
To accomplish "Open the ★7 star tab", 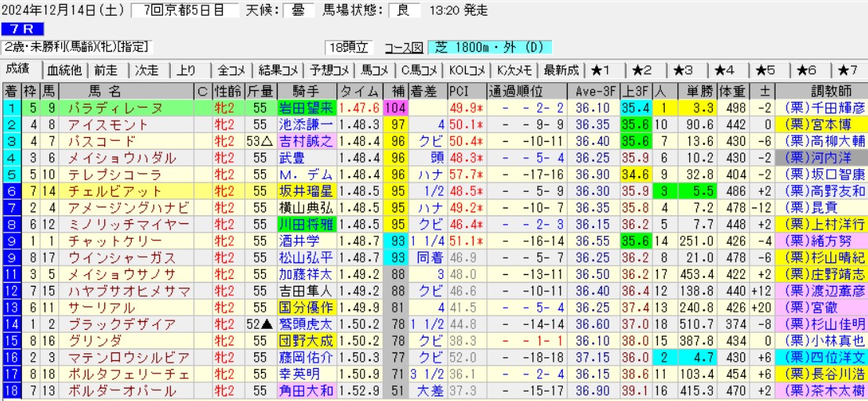I will 848,70.
